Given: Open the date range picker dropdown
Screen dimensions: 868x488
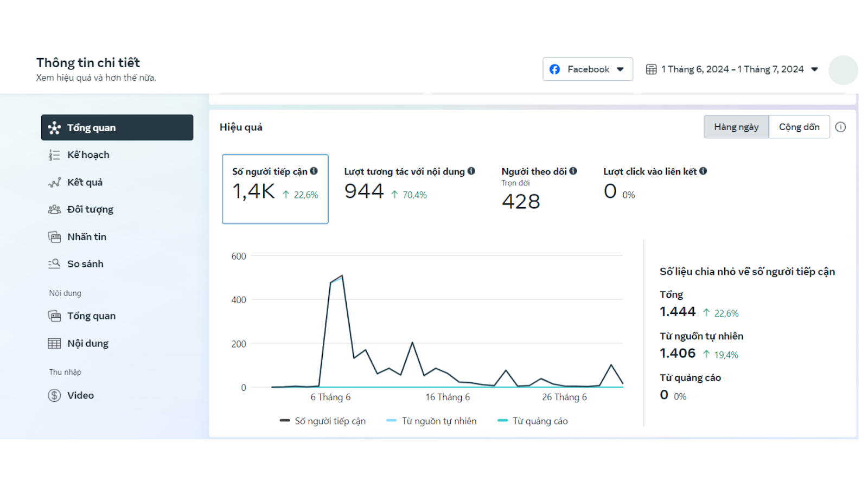Looking at the screenshot, I should (732, 69).
